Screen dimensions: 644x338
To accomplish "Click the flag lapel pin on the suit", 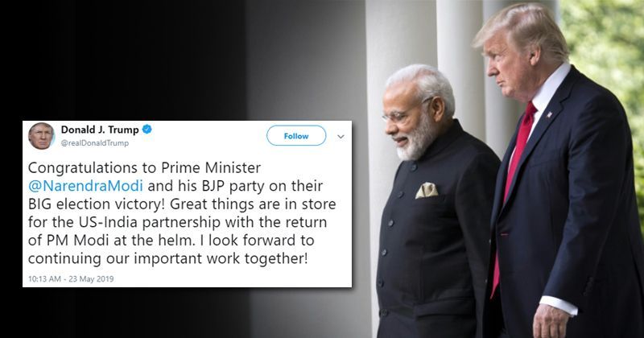I will [550, 114].
